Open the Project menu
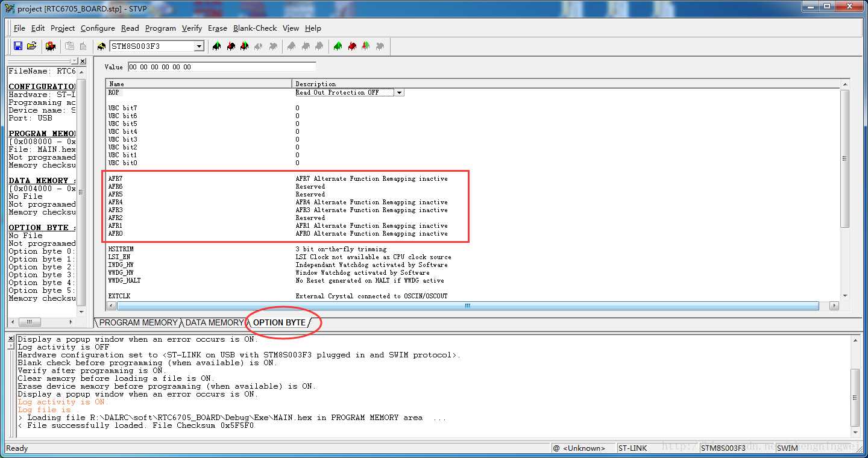 pyautogui.click(x=63, y=28)
